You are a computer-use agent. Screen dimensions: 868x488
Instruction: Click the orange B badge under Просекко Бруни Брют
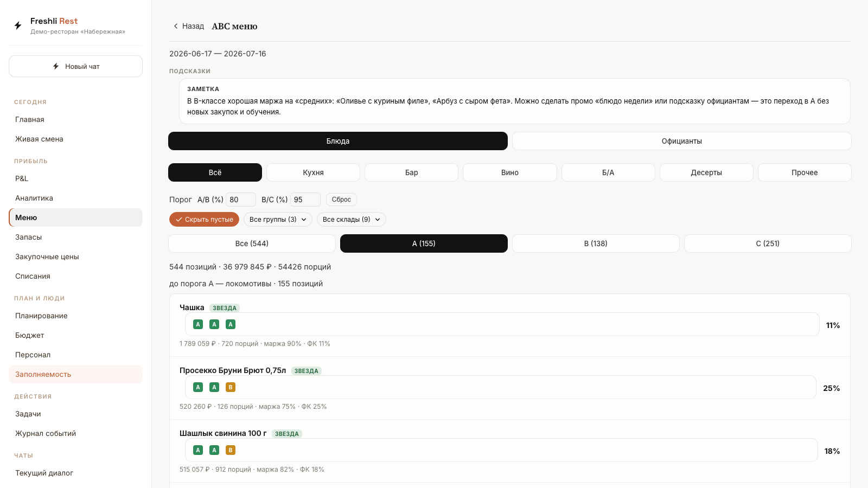231,387
